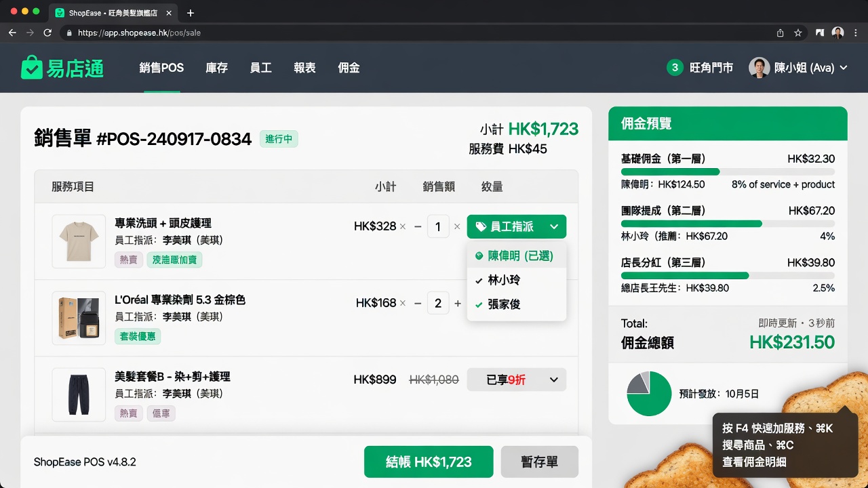868x488 pixels.
Task: Decrease quantity of L'Oréal 專業染劑
Action: [418, 304]
